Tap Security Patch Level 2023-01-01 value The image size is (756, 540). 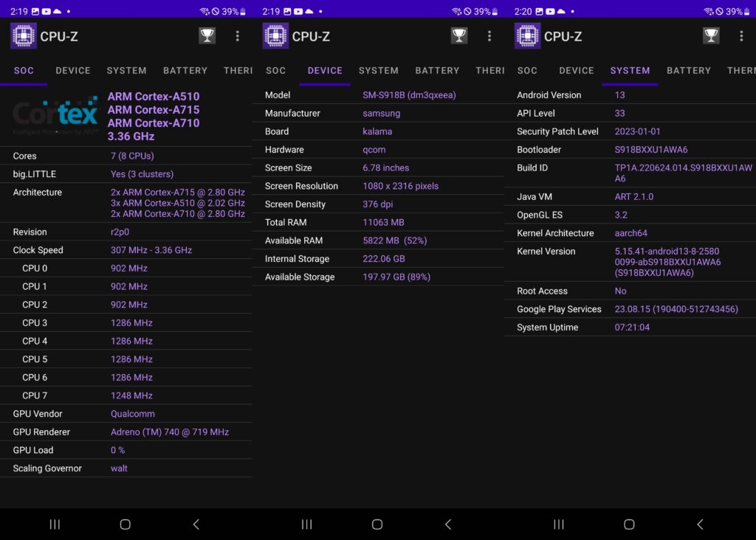637,131
